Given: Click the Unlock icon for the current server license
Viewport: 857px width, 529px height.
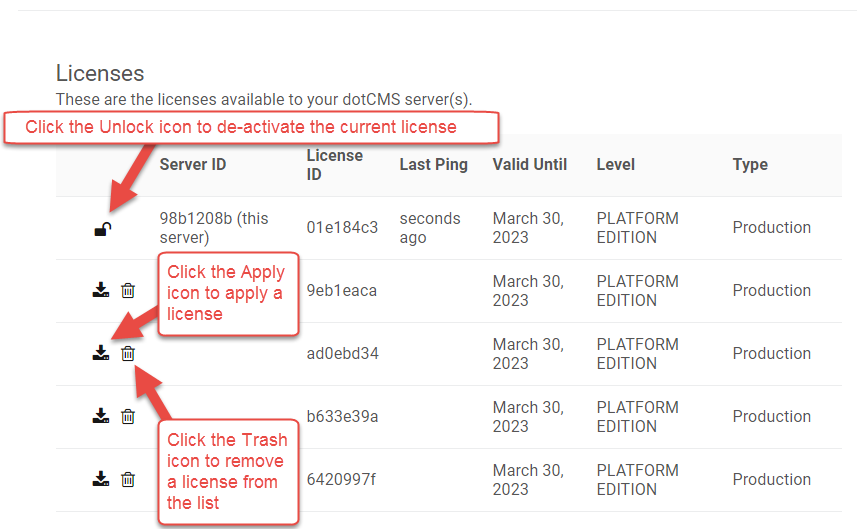Looking at the screenshot, I should pos(102,229).
